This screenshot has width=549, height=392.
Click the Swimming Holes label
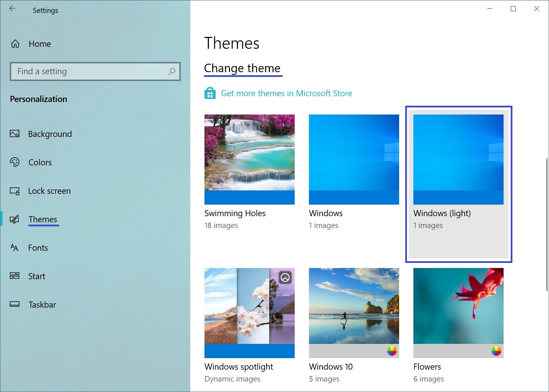point(235,213)
